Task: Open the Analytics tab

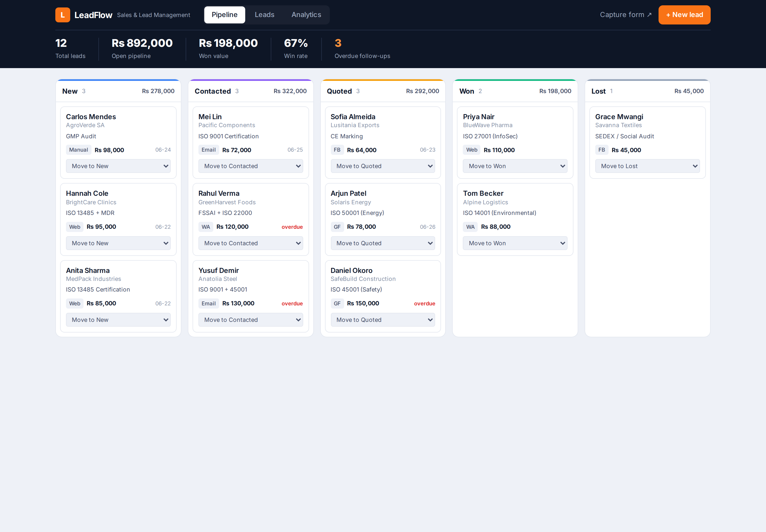Action: click(306, 15)
